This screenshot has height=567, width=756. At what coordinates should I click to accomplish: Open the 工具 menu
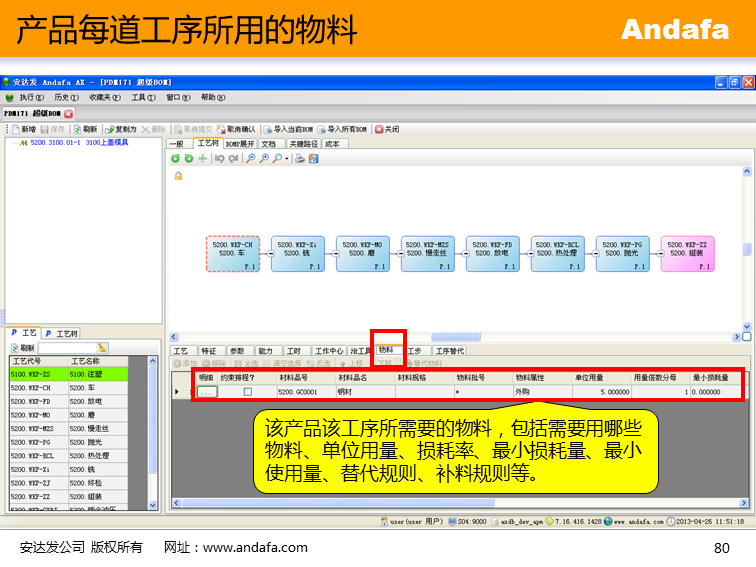[x=143, y=97]
